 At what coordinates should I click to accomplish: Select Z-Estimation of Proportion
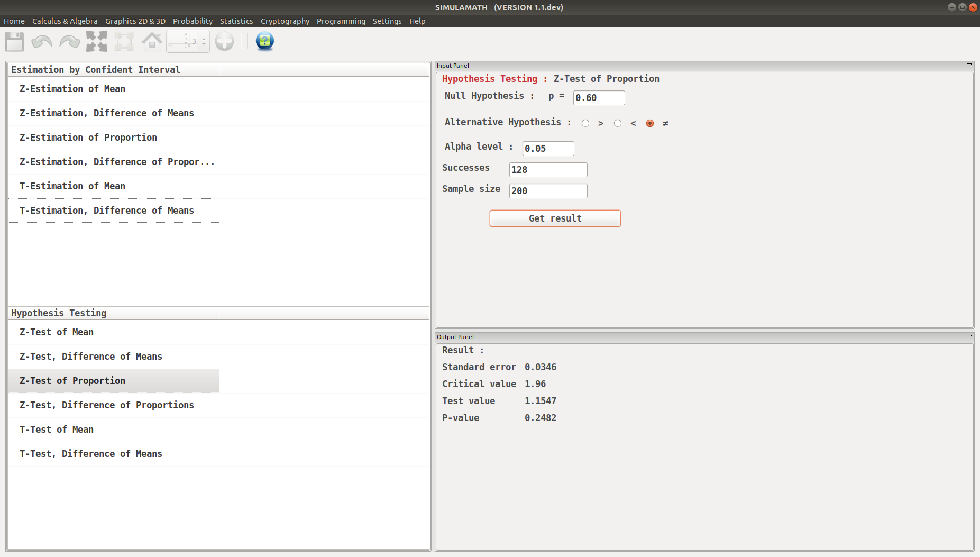pyautogui.click(x=113, y=138)
